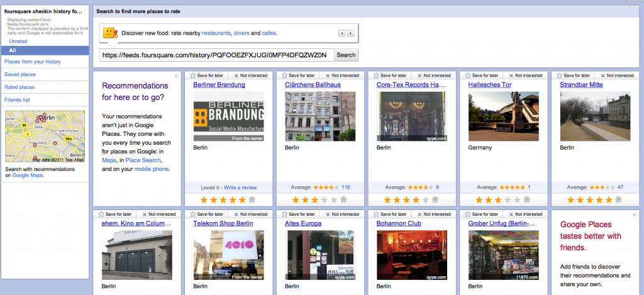
Task: Click the Telekom Shop Berlin photo
Action: coord(229,255)
